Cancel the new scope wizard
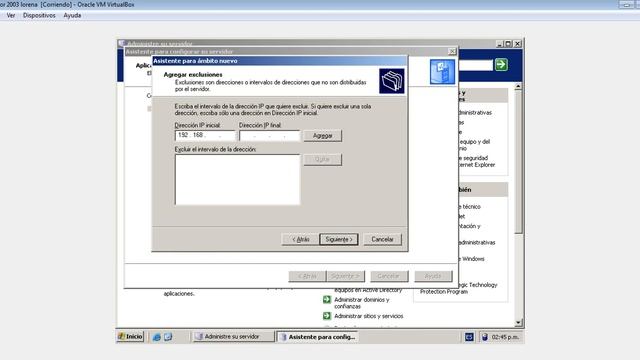Image resolution: width=640 pixels, height=360 pixels. click(382, 240)
